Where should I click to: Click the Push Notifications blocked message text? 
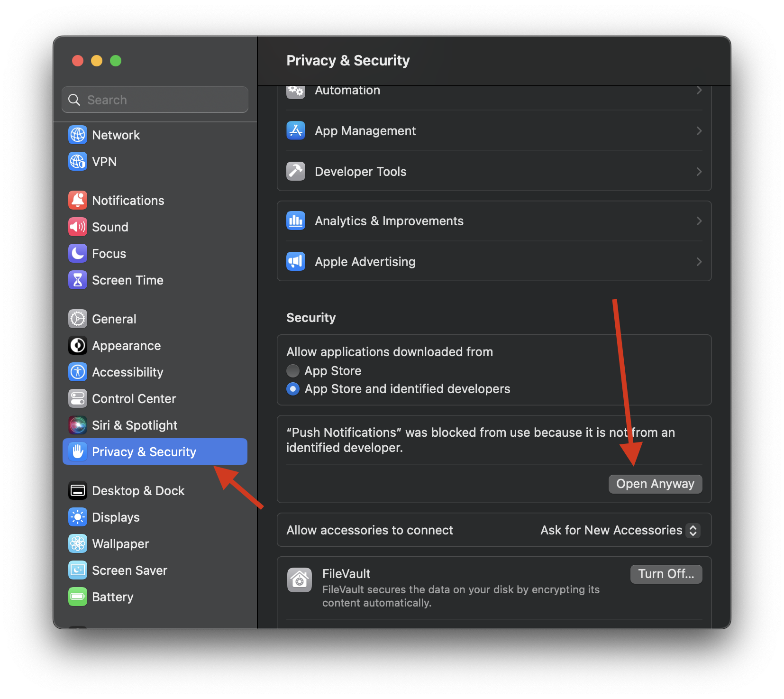[x=480, y=440]
